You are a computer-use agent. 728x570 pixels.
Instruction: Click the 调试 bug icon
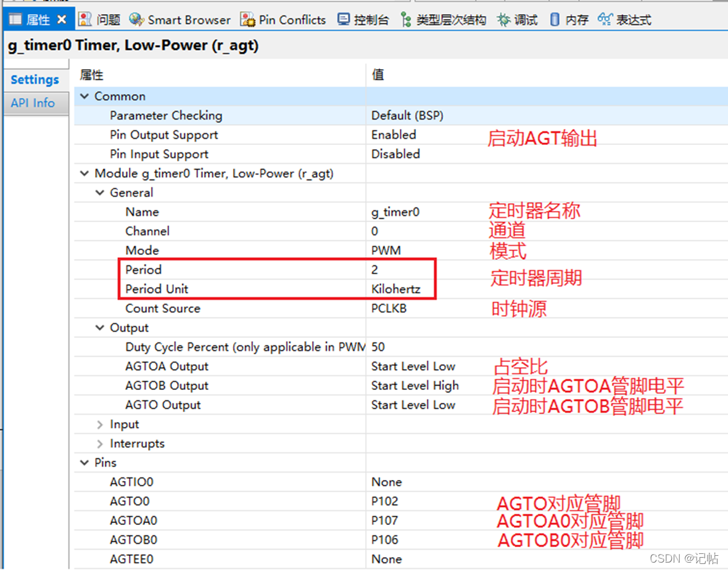tap(503, 20)
